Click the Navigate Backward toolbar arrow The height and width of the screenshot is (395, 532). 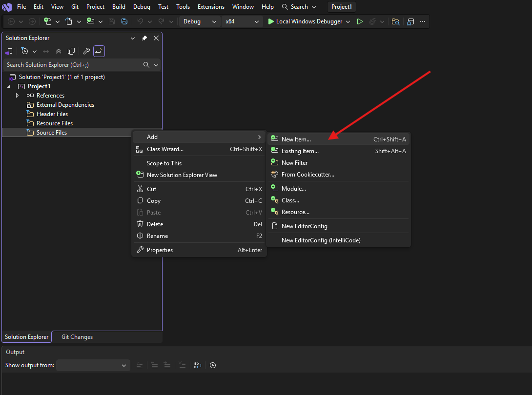pyautogui.click(x=11, y=21)
